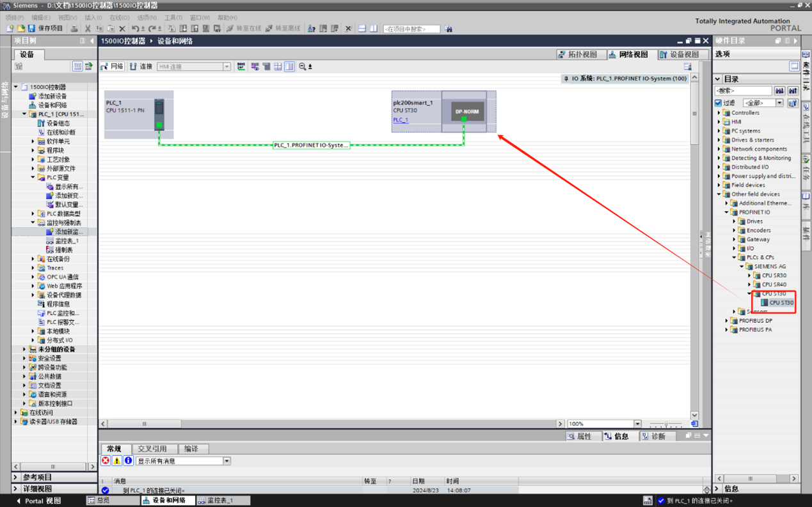Open the 在线(O) menu
Viewport: 812px width, 507px height.
click(119, 18)
